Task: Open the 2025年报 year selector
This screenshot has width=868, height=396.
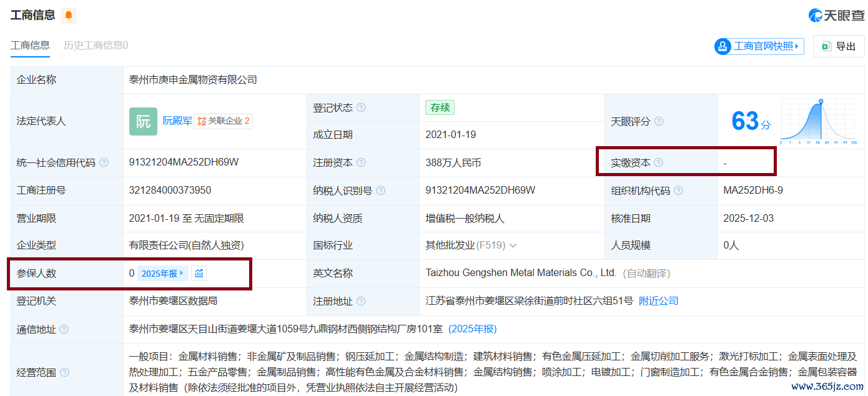Action: click(162, 273)
